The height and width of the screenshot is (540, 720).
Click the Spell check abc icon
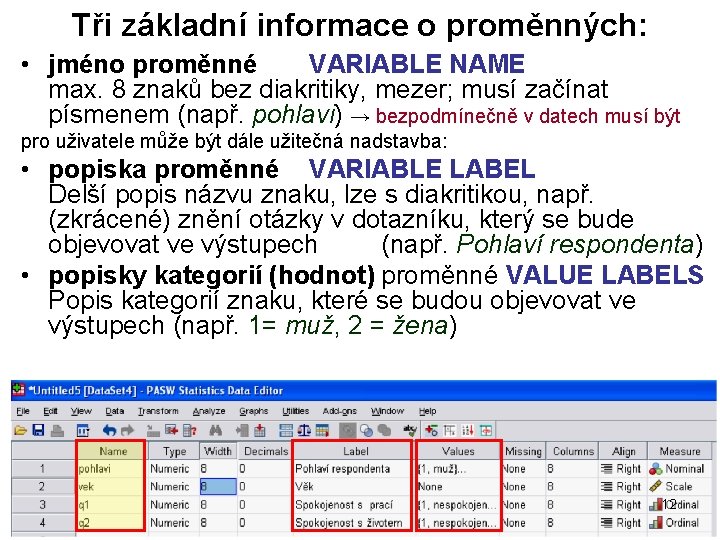410,431
